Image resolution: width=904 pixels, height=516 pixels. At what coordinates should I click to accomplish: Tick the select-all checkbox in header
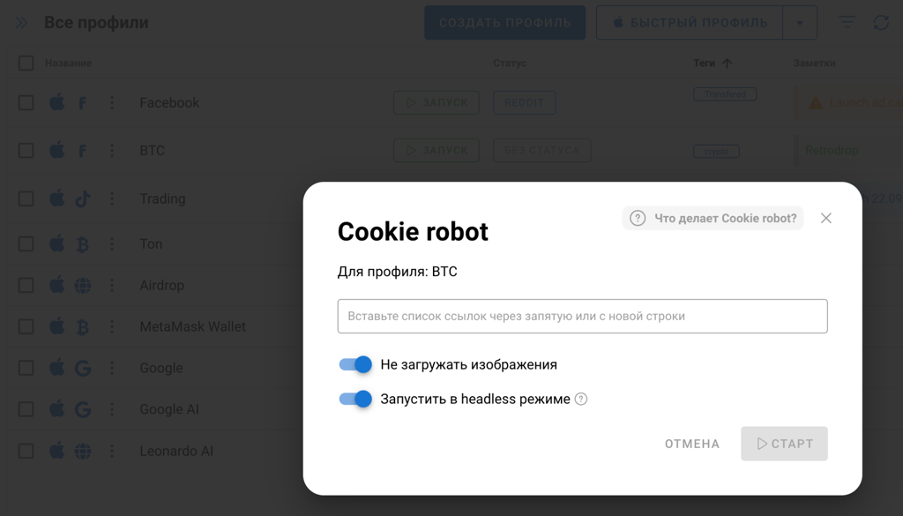26,63
